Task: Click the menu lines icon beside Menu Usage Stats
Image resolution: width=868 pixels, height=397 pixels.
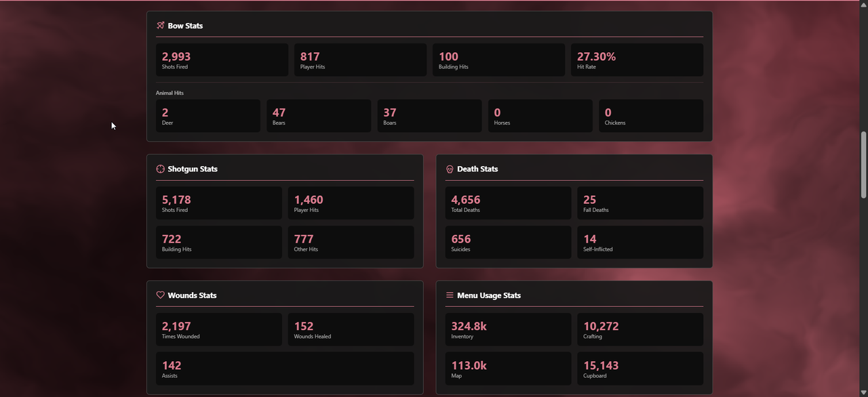Action: (450, 295)
